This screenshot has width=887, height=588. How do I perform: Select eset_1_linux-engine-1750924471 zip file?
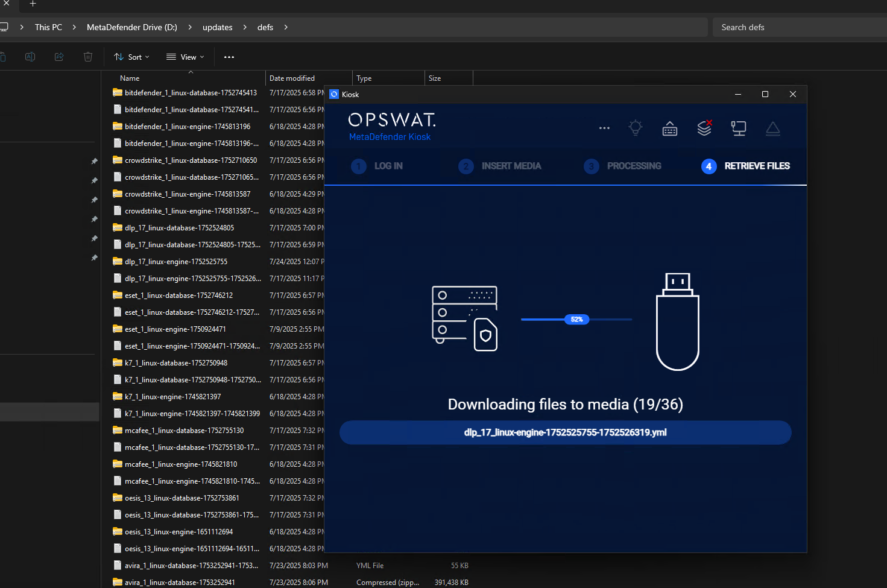coord(175,329)
